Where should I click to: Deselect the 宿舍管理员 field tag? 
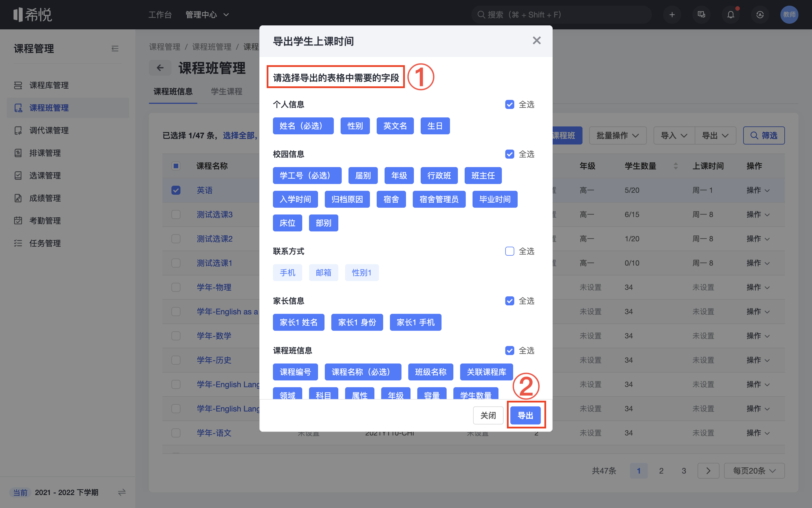tap(439, 199)
